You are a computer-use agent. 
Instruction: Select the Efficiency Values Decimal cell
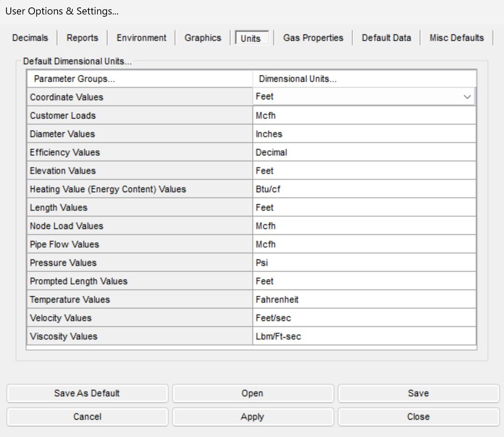364,152
